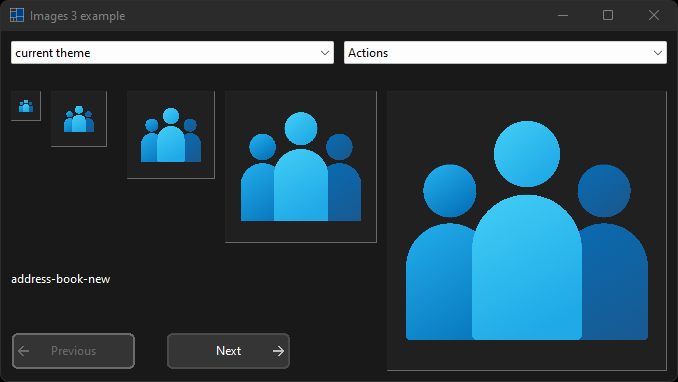Click the app icon in title bar
This screenshot has width=678, height=382.
[x=17, y=16]
